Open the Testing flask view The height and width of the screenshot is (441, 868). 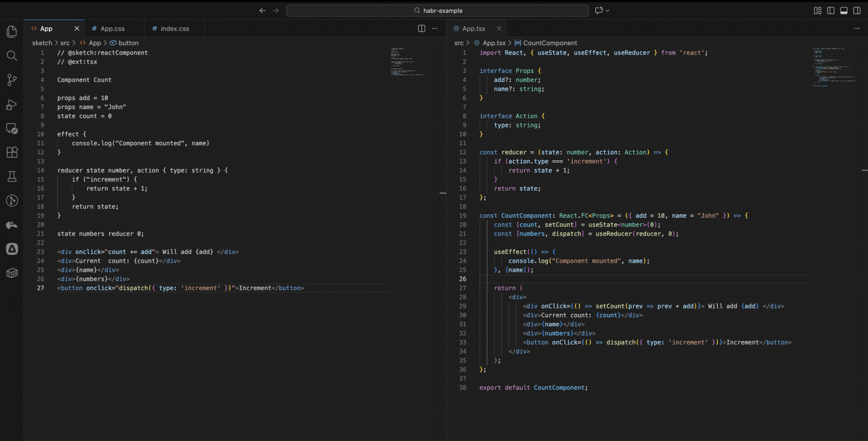pyautogui.click(x=12, y=177)
